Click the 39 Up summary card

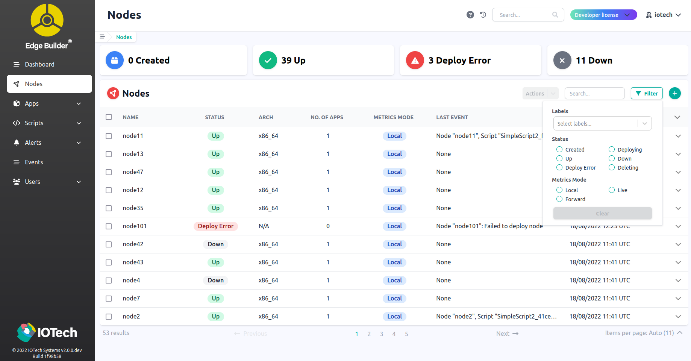coord(323,60)
